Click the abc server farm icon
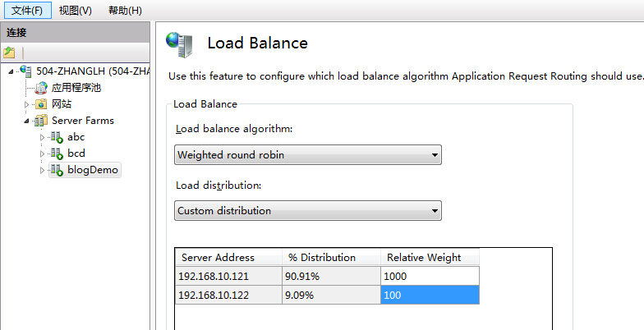The height and width of the screenshot is (330, 644). (57, 137)
